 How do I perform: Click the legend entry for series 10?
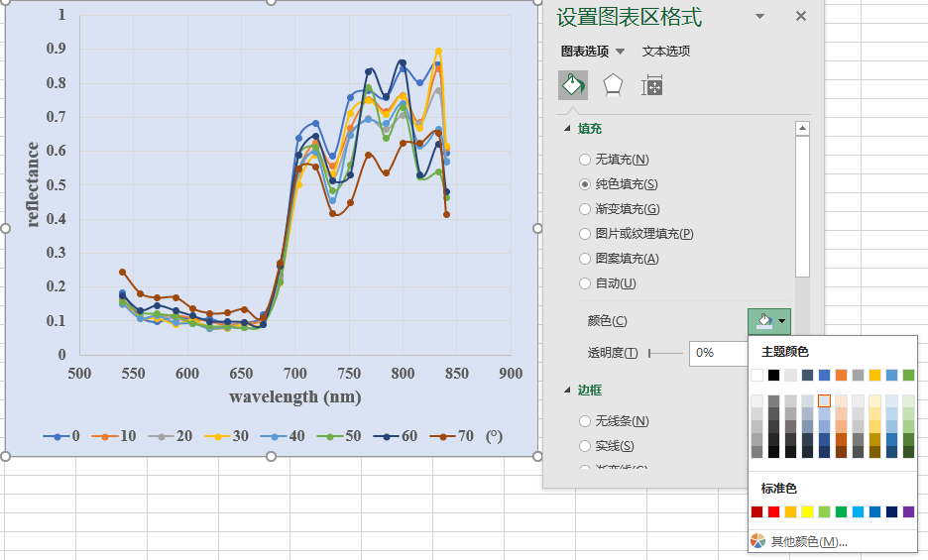tap(114, 436)
